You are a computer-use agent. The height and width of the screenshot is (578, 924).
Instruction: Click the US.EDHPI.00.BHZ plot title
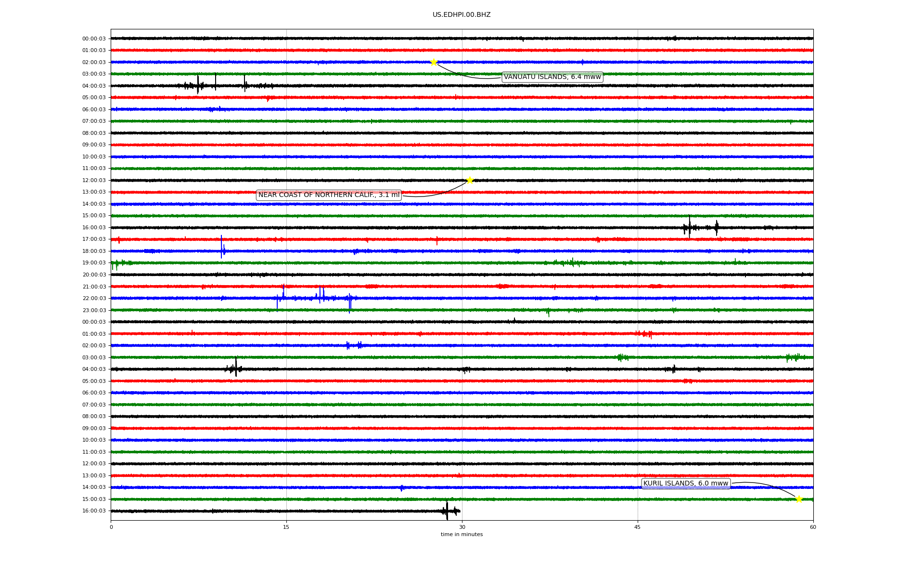tap(462, 15)
